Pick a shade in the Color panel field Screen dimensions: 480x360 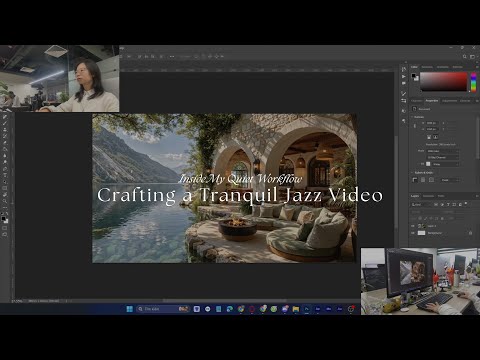(x=444, y=81)
